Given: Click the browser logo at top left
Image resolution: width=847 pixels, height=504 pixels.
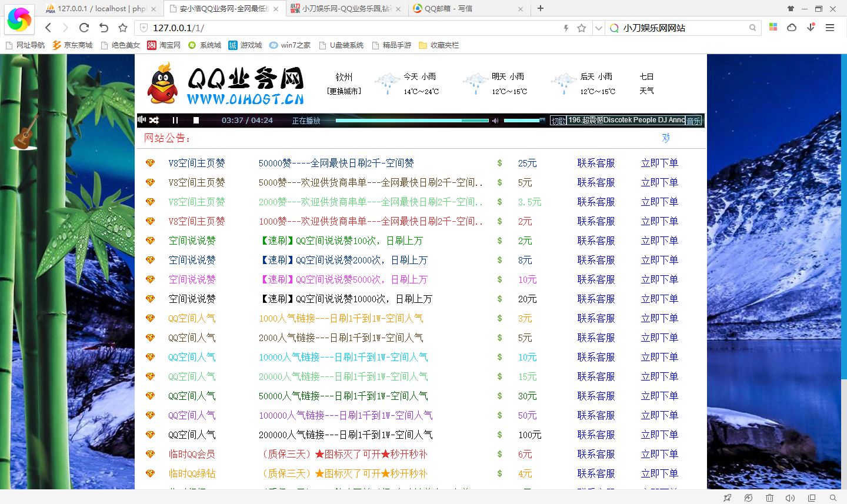Looking at the screenshot, I should 19,19.
